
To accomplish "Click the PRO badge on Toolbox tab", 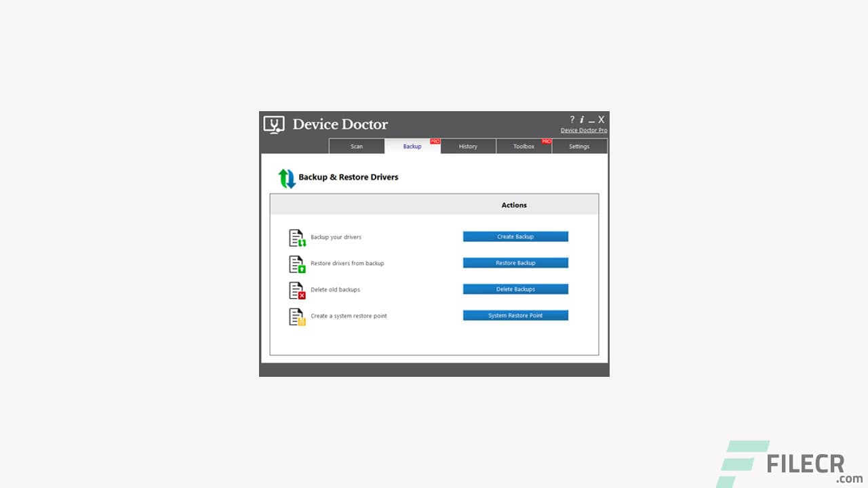I will tap(547, 141).
